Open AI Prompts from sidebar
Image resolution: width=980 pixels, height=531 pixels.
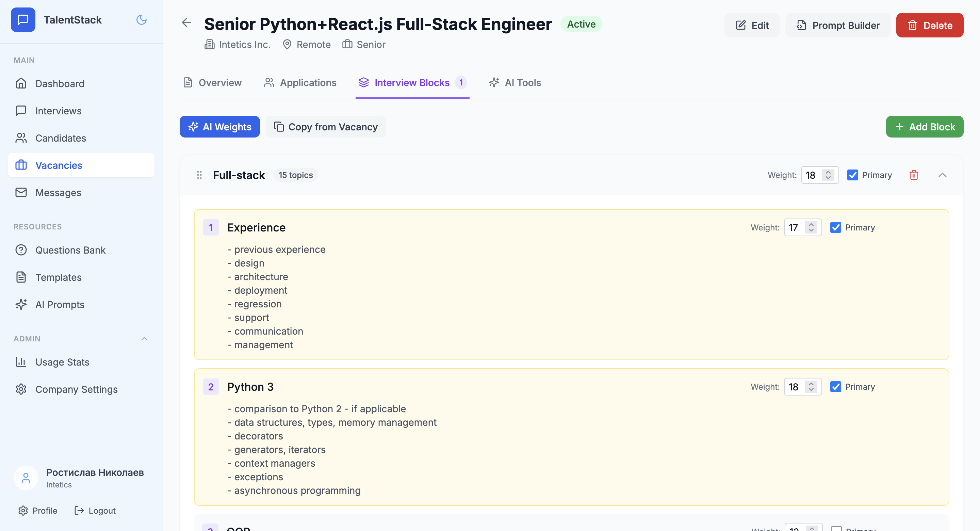point(60,305)
